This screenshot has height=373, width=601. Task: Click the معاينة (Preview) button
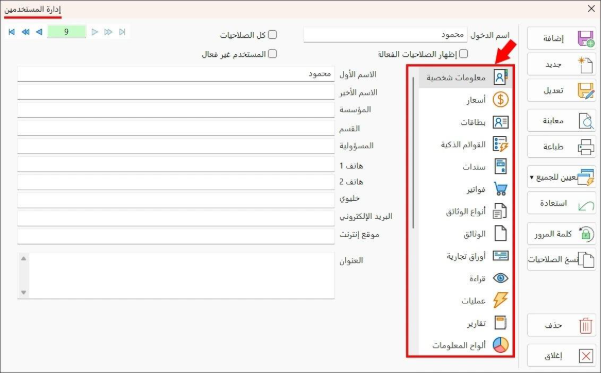point(561,121)
